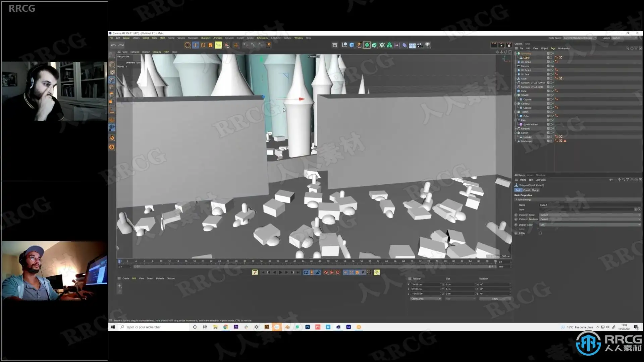Open Chrome from Windows taskbar
Image resolution: width=644 pixels, height=362 pixels.
pyautogui.click(x=226, y=327)
